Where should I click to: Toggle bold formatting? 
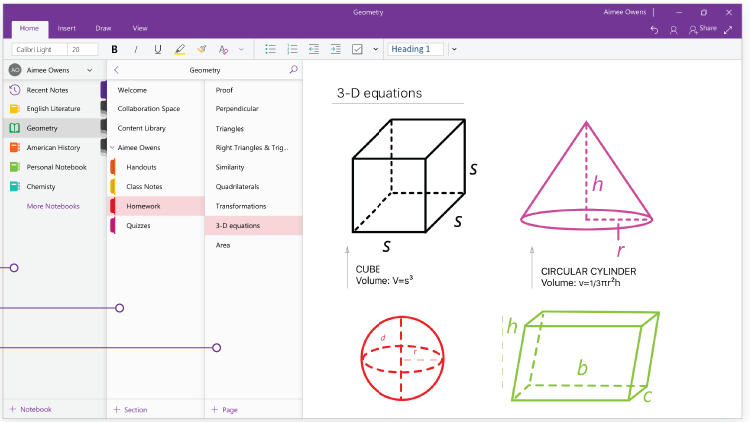tap(114, 49)
